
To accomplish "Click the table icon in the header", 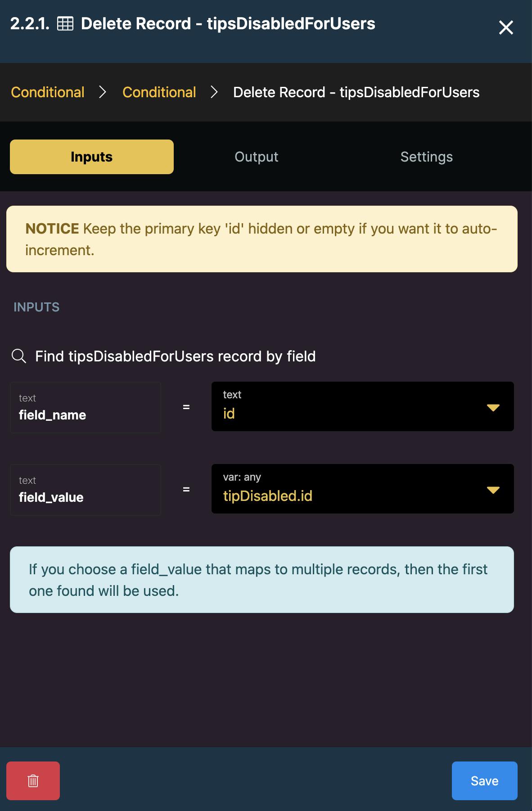I will pyautogui.click(x=65, y=24).
